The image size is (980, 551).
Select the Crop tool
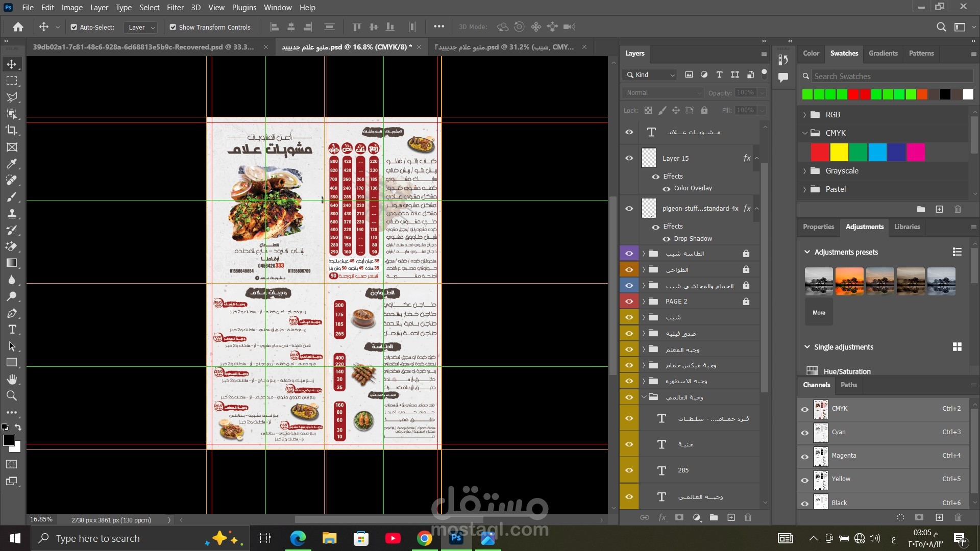pos(12,130)
